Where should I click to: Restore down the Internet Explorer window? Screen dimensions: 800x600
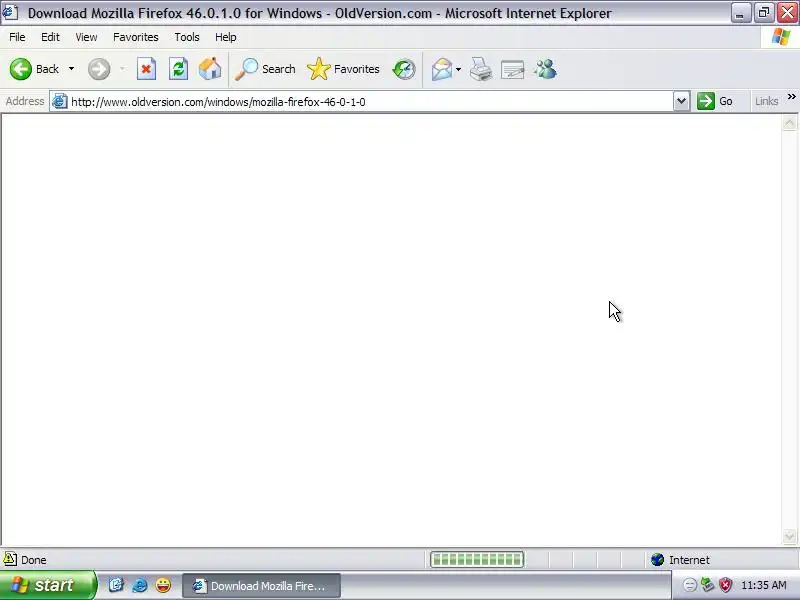click(764, 13)
